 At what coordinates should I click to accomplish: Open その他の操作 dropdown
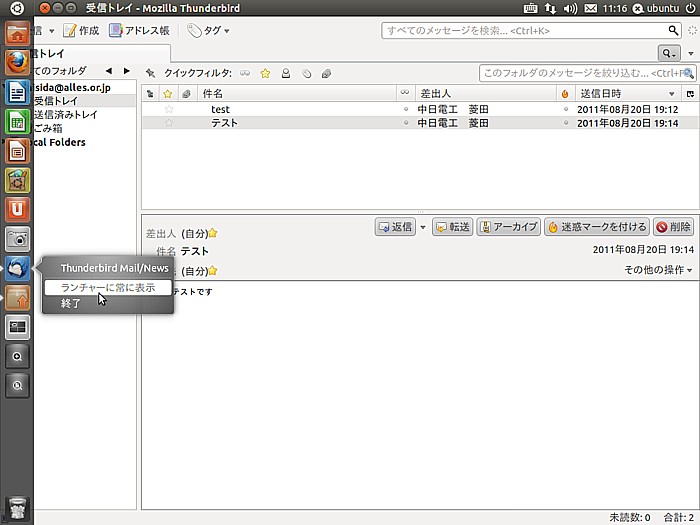point(658,270)
